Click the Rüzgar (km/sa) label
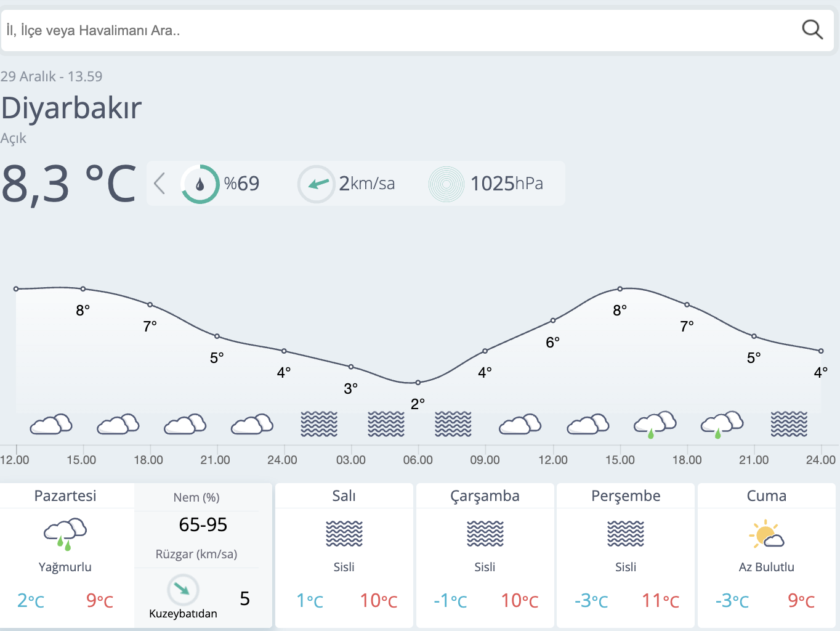 pyautogui.click(x=196, y=554)
